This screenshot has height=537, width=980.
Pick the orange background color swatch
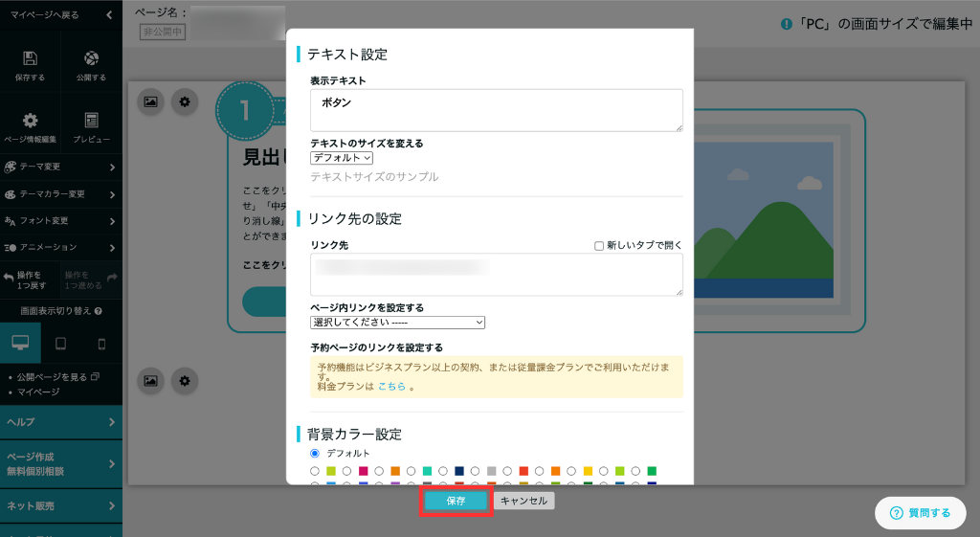(x=395, y=471)
